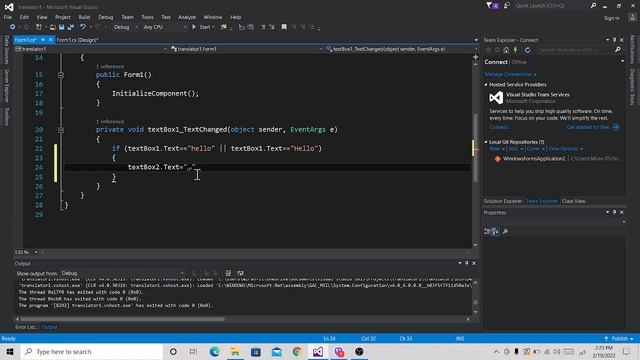Screen dimensions: 640x360
Task: Open the Analyze menu
Action: tap(187, 17)
